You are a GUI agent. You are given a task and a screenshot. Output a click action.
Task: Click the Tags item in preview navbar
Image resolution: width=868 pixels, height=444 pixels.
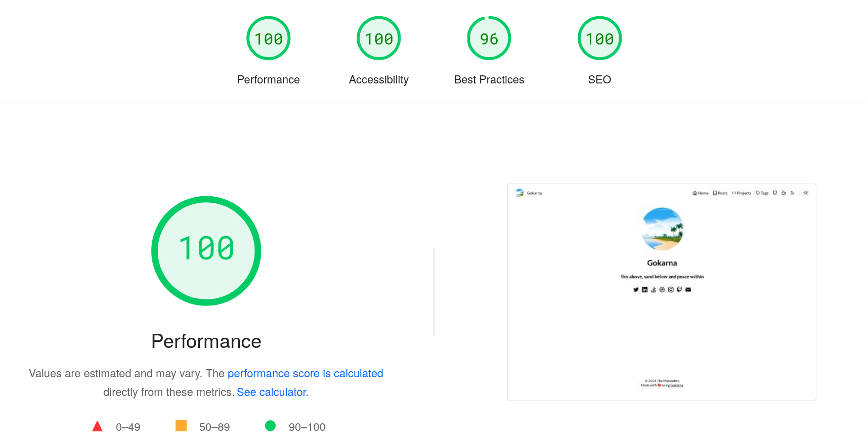(x=762, y=193)
